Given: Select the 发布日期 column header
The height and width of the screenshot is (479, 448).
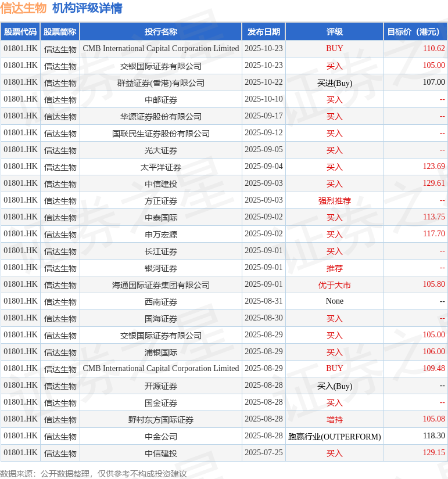Looking at the screenshot, I should coord(264,32).
